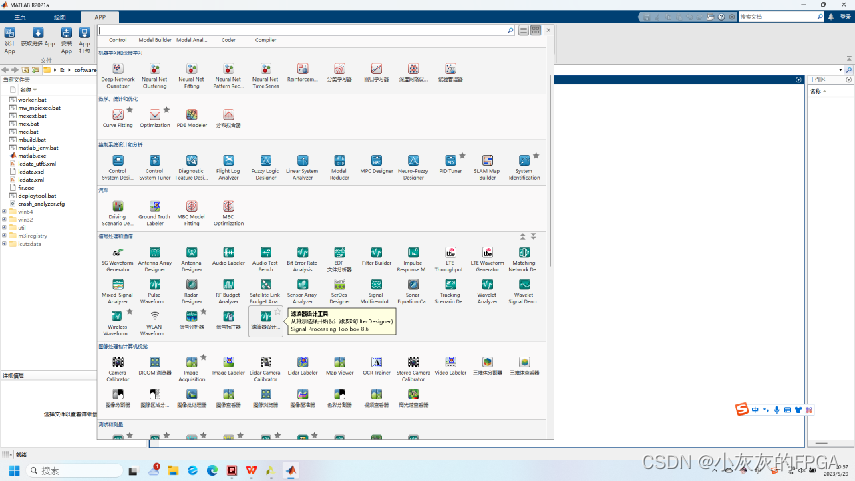Add Filter Designer to favorites with hollow star

click(278, 312)
